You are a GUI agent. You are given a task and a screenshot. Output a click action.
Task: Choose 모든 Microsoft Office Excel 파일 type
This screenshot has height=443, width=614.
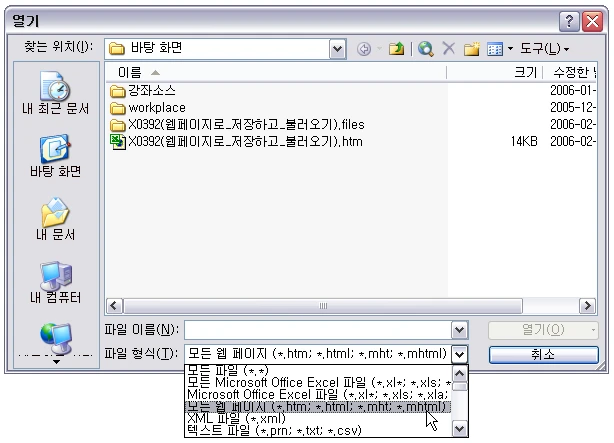(318, 382)
